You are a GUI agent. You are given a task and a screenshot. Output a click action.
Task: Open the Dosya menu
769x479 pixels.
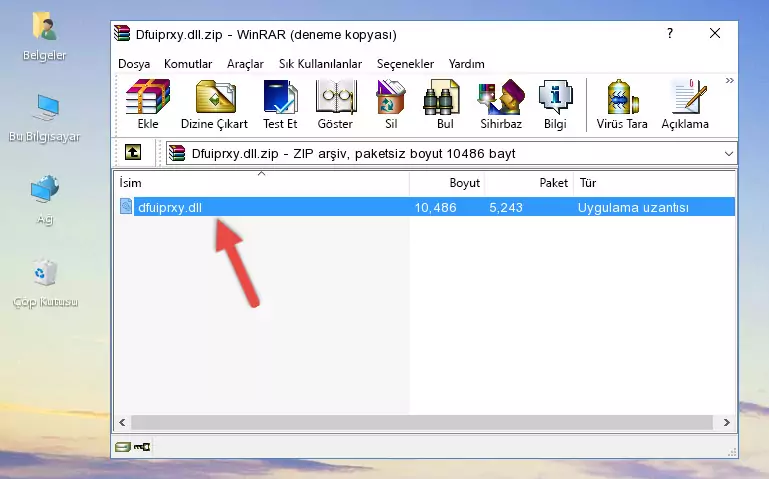coord(134,64)
